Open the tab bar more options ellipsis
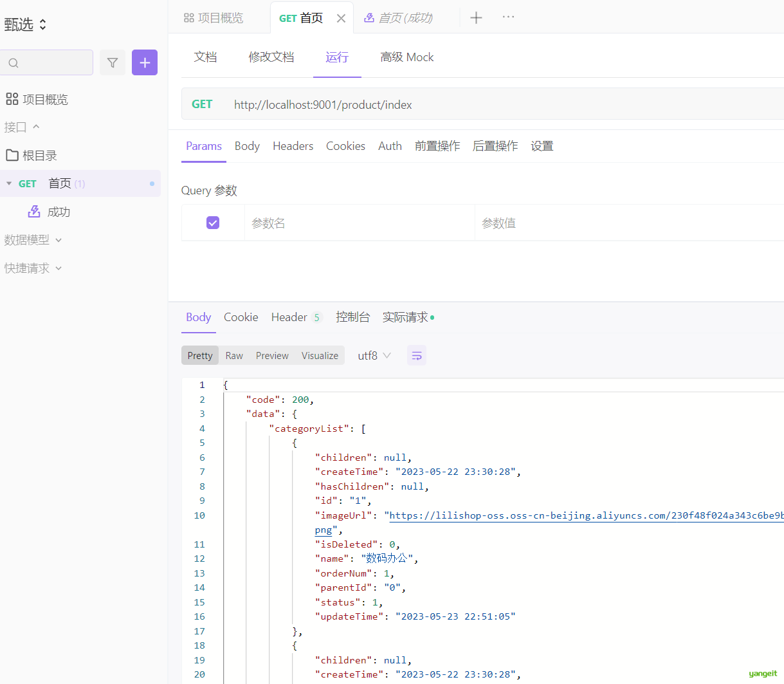This screenshot has width=784, height=684. pos(508,17)
